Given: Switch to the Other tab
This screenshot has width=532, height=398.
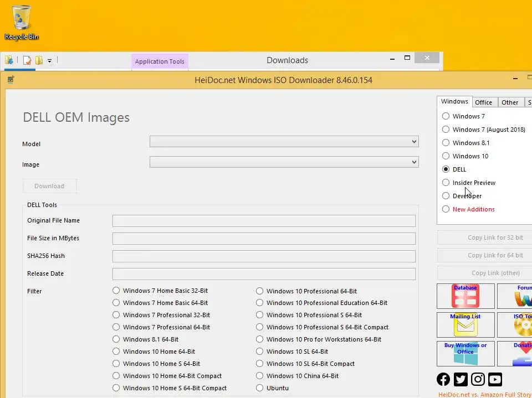Looking at the screenshot, I should [510, 102].
